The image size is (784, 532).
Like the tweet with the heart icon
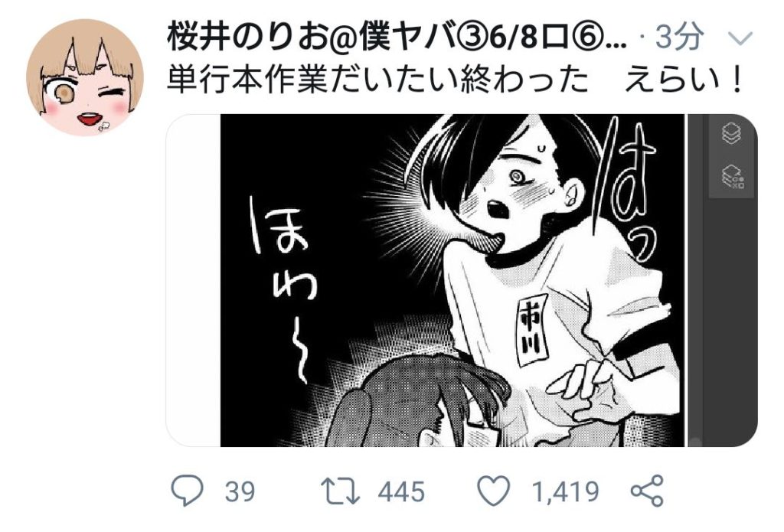(494, 490)
